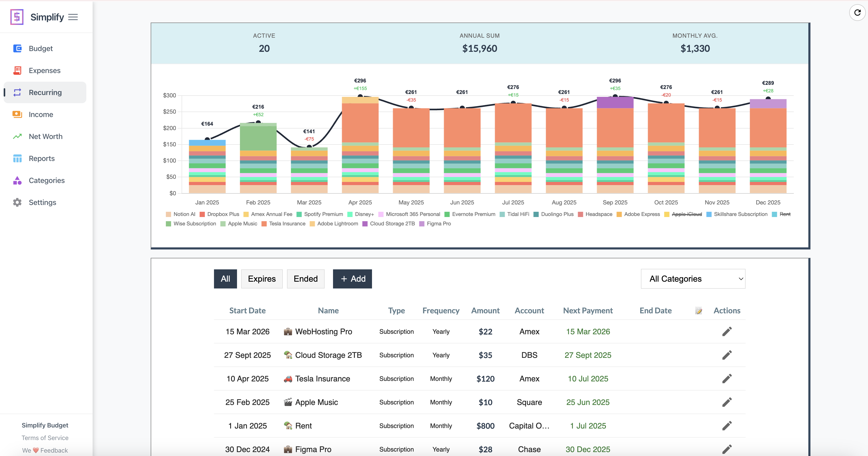Edit the WebHosting Pro entry with pencil icon

point(727,332)
